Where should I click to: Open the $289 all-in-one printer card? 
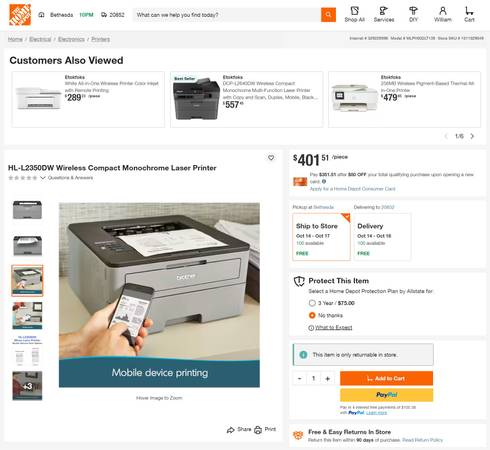click(88, 99)
